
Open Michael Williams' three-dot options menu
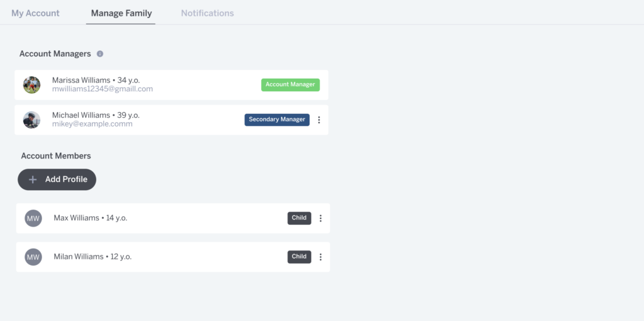(319, 120)
